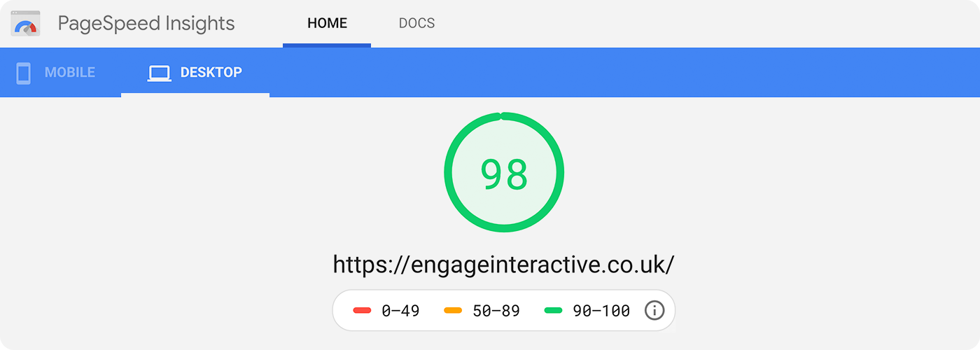Click the green circular score gauge ring
This screenshot has width=980, height=350.
pyautogui.click(x=504, y=116)
